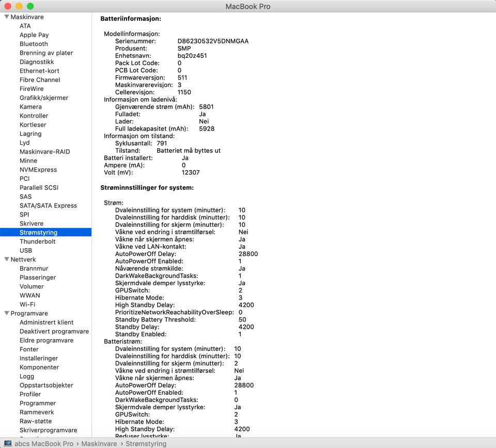Open Eldre programvare entry

click(x=47, y=340)
